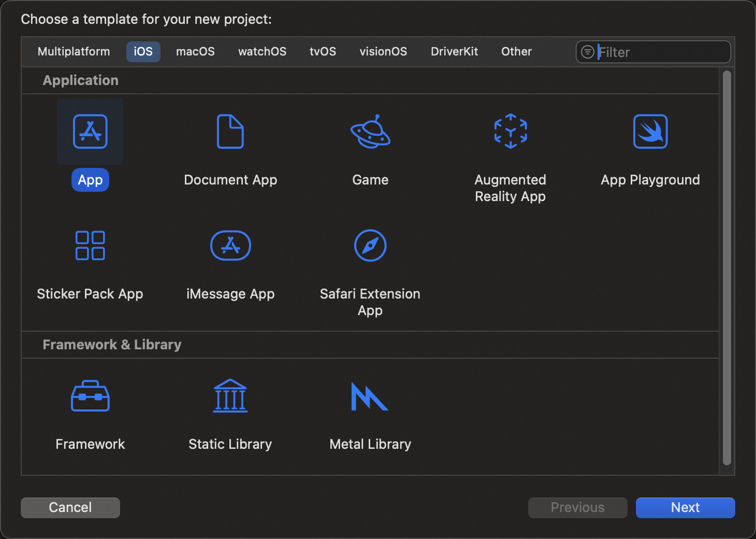Select the App template icon
Image resolution: width=756 pixels, height=539 pixels.
90,132
